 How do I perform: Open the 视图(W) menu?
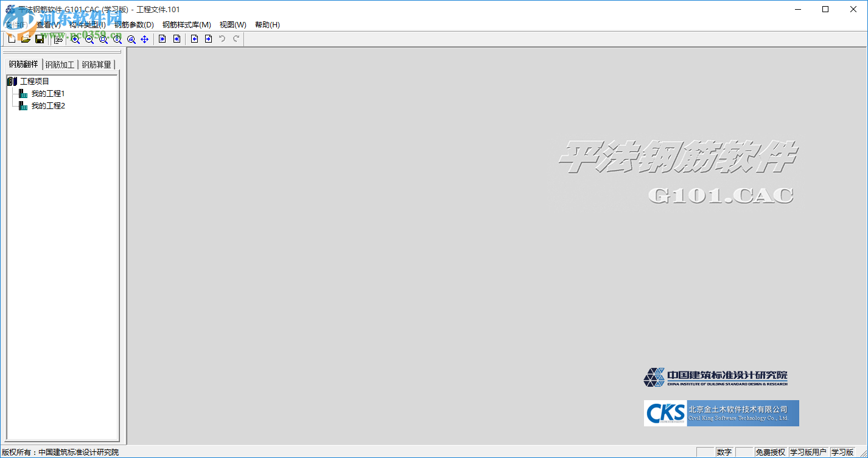[233, 25]
